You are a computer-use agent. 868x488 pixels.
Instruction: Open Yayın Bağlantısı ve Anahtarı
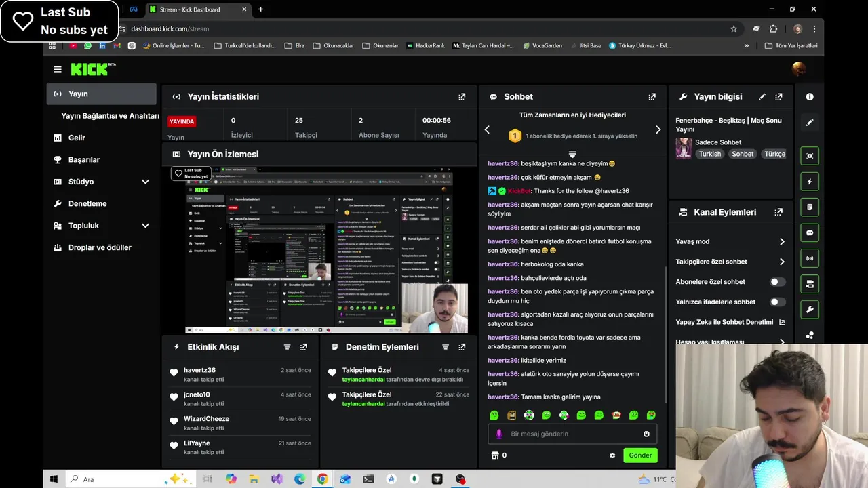point(110,116)
